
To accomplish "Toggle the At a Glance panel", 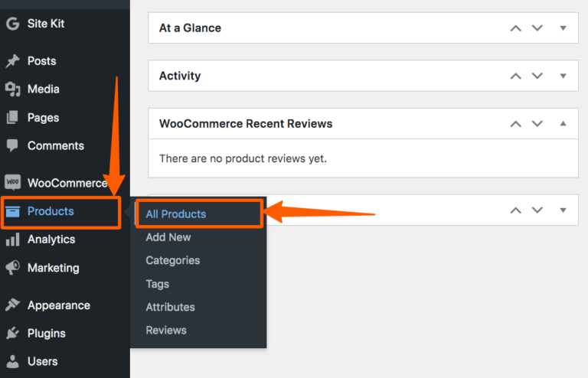I will (563, 28).
